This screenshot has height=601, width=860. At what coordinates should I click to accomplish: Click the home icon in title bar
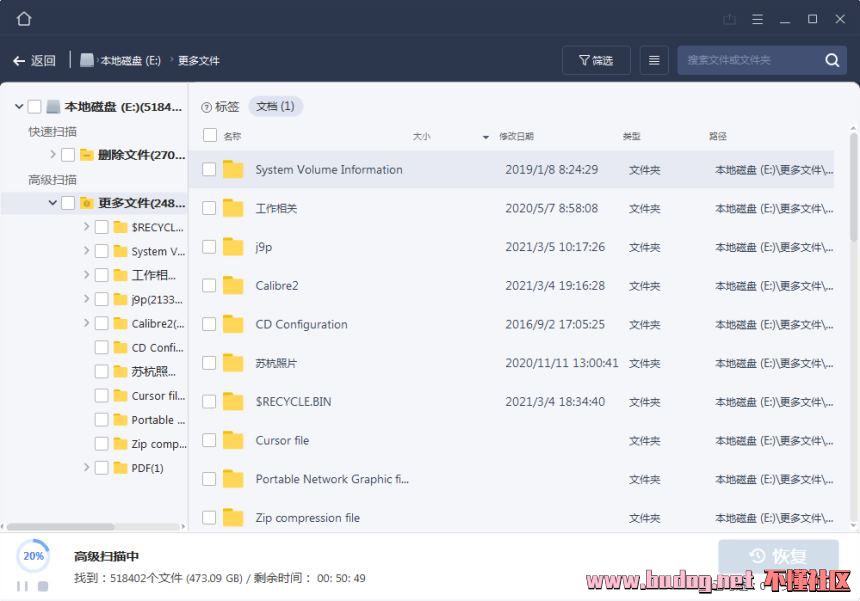point(24,19)
